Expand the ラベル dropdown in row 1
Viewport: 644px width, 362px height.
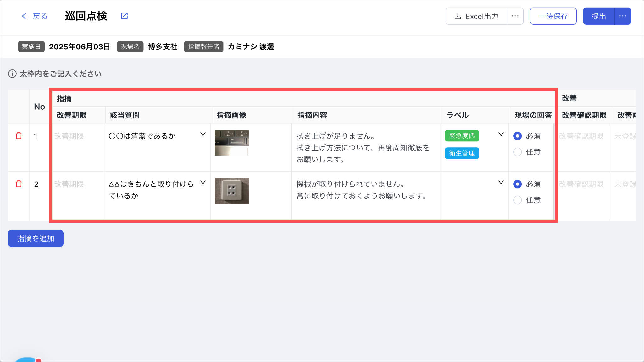[x=501, y=134]
